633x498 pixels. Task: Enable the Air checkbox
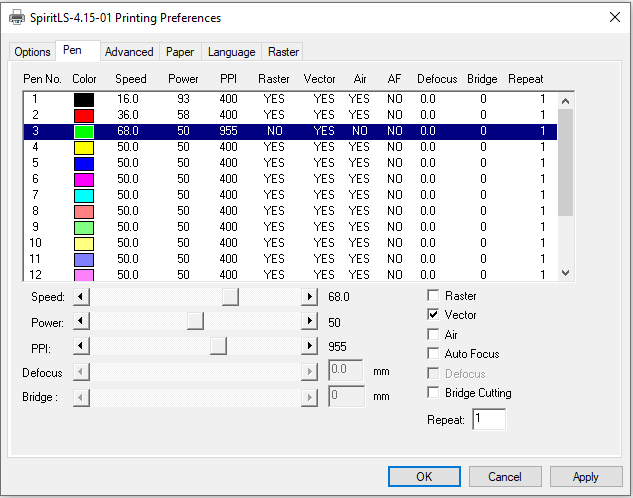(x=433, y=334)
